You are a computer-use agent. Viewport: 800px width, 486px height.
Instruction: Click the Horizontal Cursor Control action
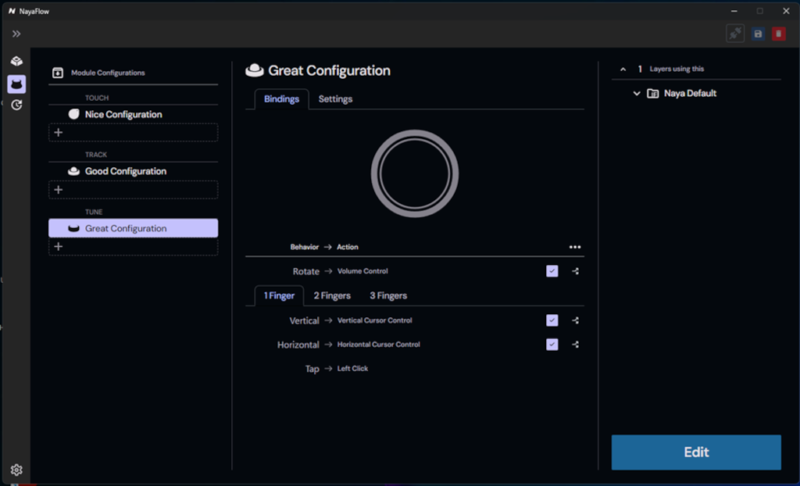pyautogui.click(x=379, y=345)
